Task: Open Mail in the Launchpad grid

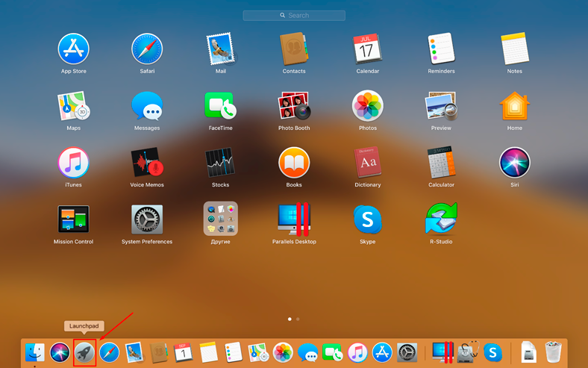Action: click(221, 49)
